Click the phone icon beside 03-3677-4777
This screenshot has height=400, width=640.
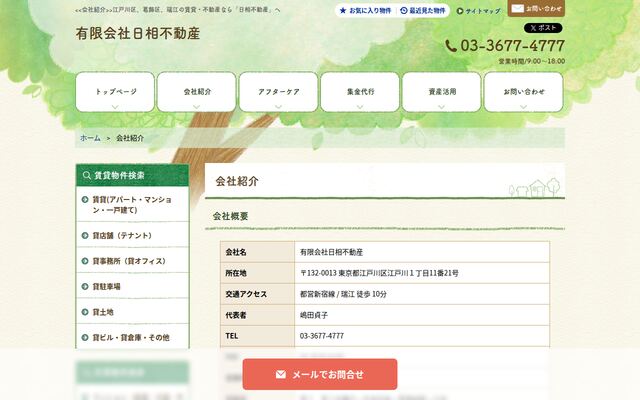(x=451, y=46)
